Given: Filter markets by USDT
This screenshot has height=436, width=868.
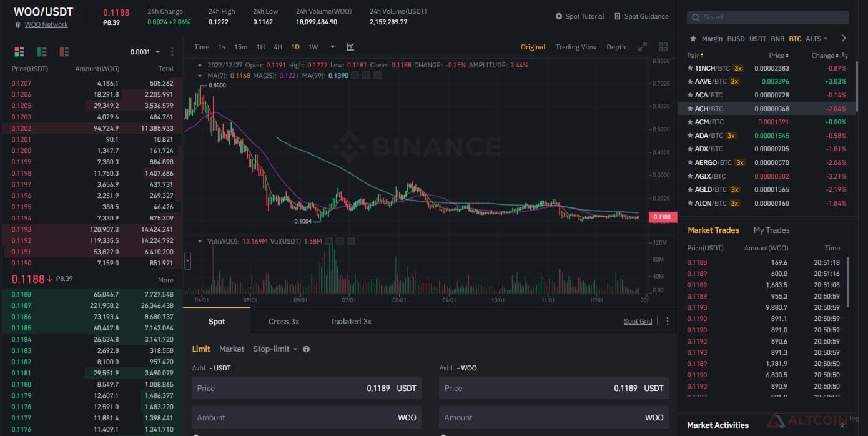Looking at the screenshot, I should click(x=757, y=39).
